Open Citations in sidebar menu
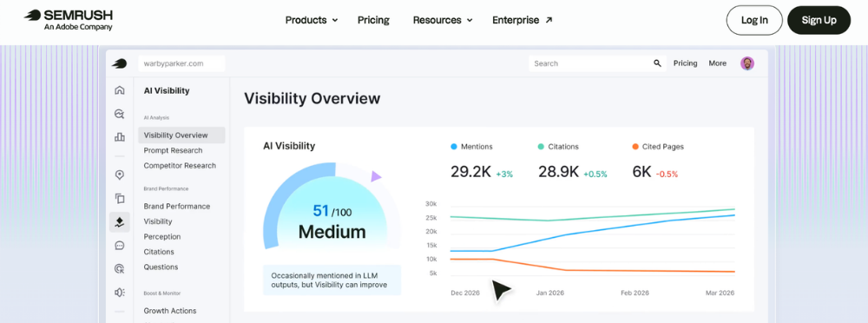 coord(160,252)
